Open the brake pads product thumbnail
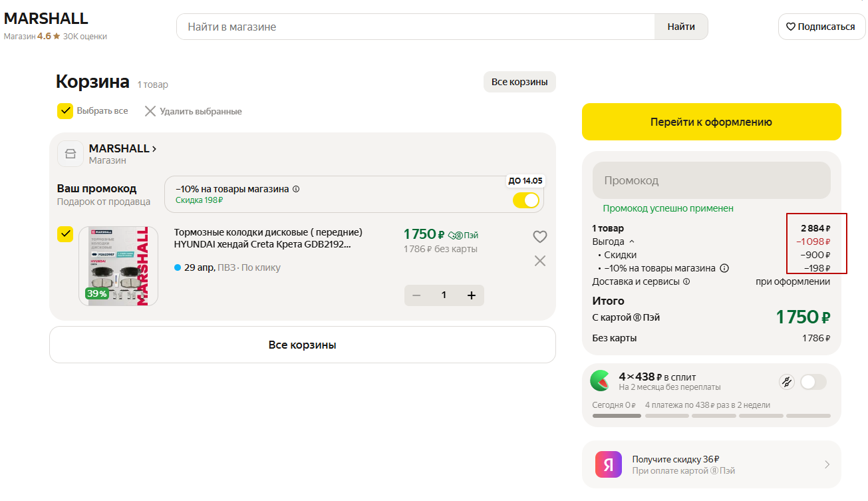 point(118,266)
